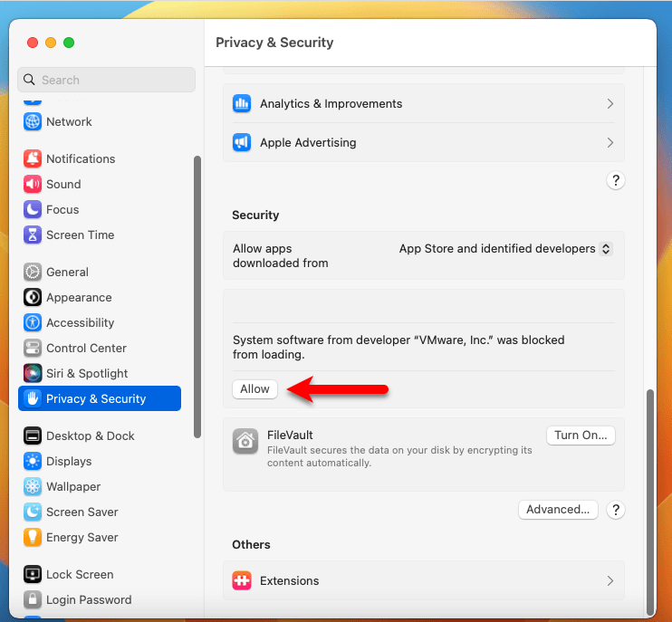672x622 pixels.
Task: Click the Security section heading
Action: [x=255, y=215]
